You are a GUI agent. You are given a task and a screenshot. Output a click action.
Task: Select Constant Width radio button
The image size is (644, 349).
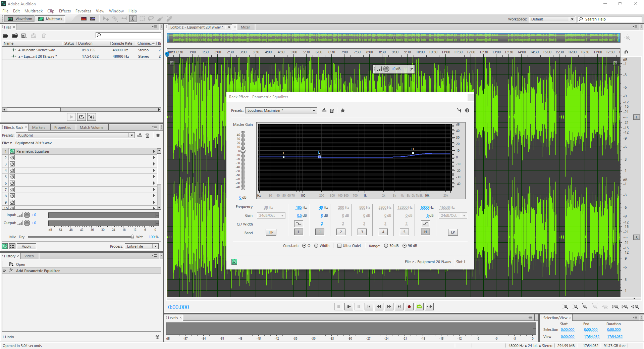click(x=316, y=246)
